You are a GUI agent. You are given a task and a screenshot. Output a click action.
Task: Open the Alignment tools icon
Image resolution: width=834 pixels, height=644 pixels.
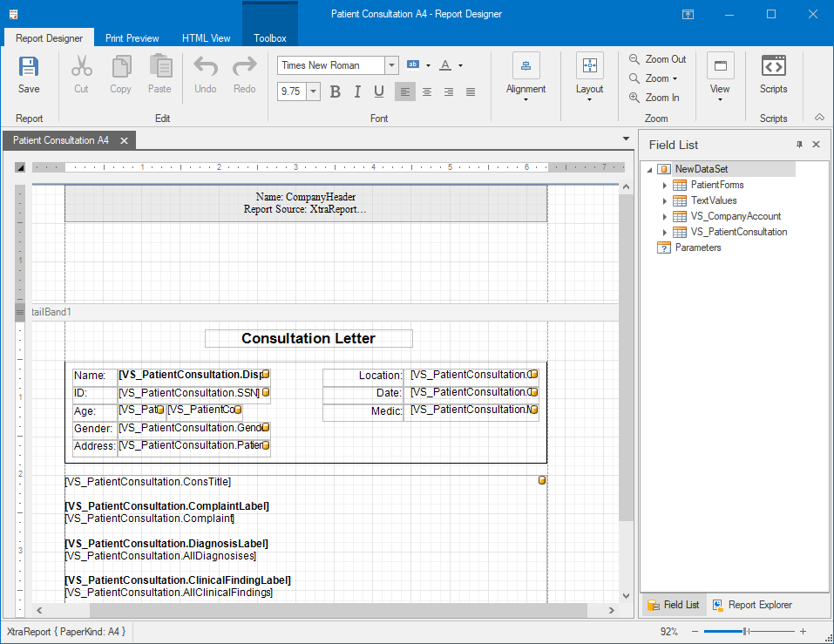[525, 67]
